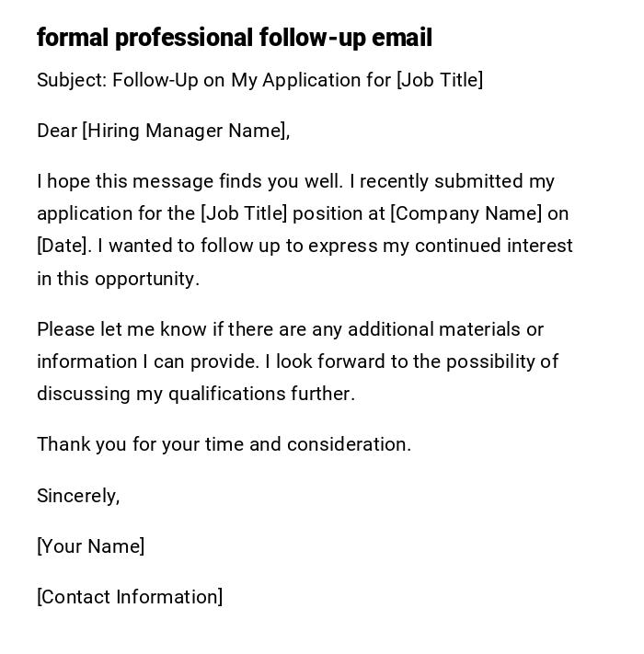Click the [Company Name] placeholder
This screenshot has height=654, width=644.
coord(466,213)
